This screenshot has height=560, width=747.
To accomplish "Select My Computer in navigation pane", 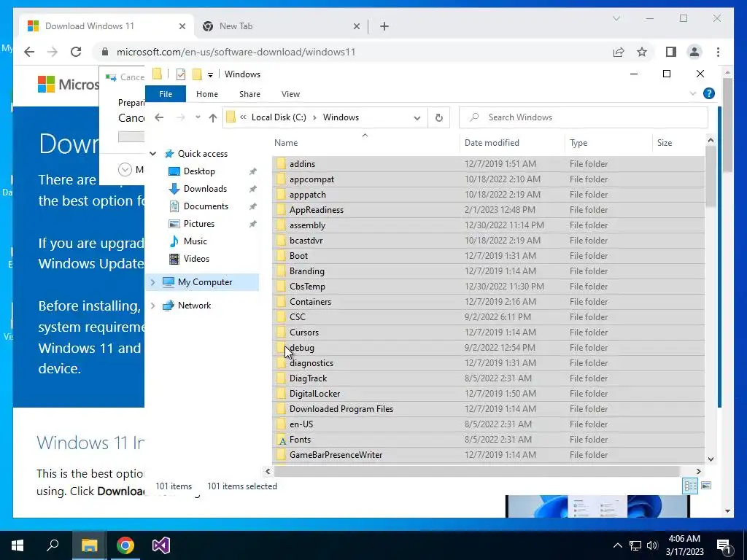I will click(205, 282).
